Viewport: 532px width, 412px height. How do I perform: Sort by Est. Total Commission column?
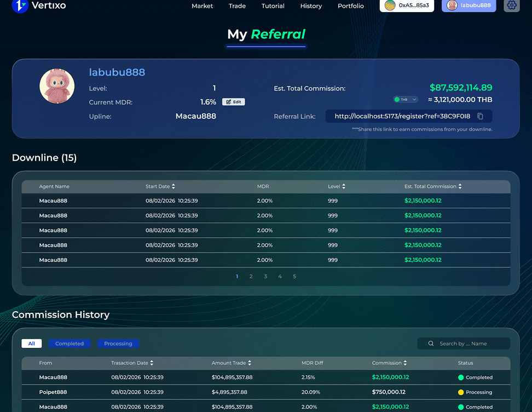(460, 186)
